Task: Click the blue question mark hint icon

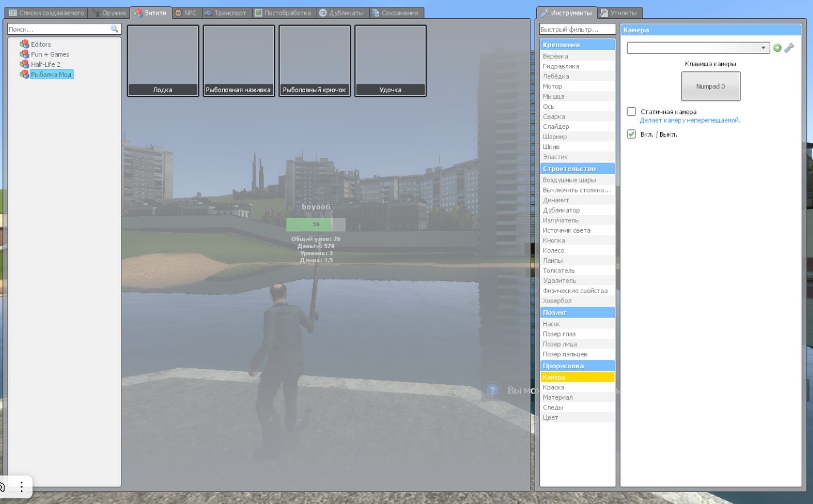Action: (492, 390)
